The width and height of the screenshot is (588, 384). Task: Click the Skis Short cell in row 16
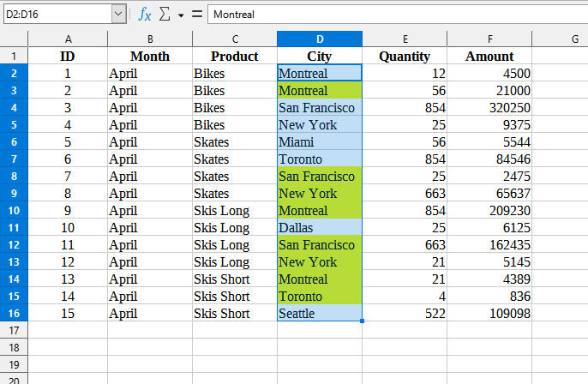[x=235, y=314]
